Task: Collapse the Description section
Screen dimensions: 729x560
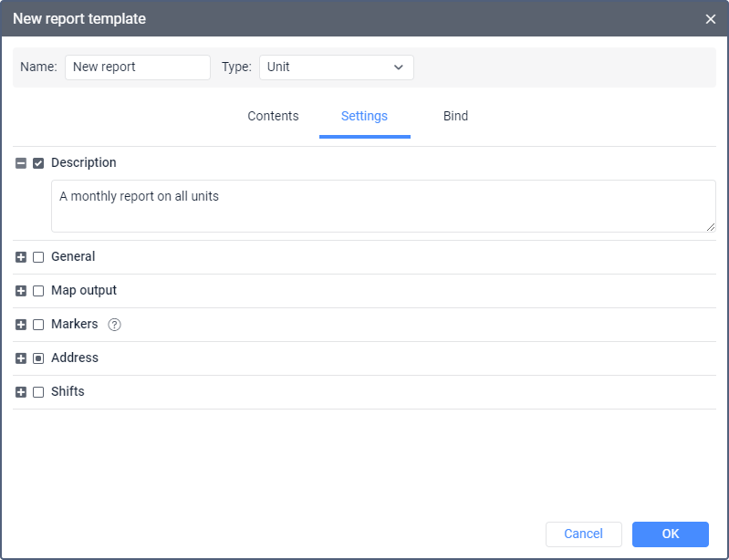Action: click(21, 163)
